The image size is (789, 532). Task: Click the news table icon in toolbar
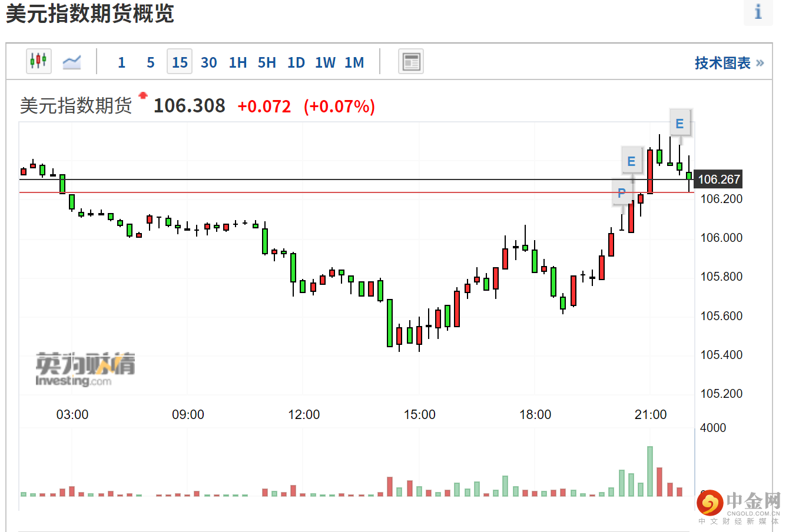(410, 62)
